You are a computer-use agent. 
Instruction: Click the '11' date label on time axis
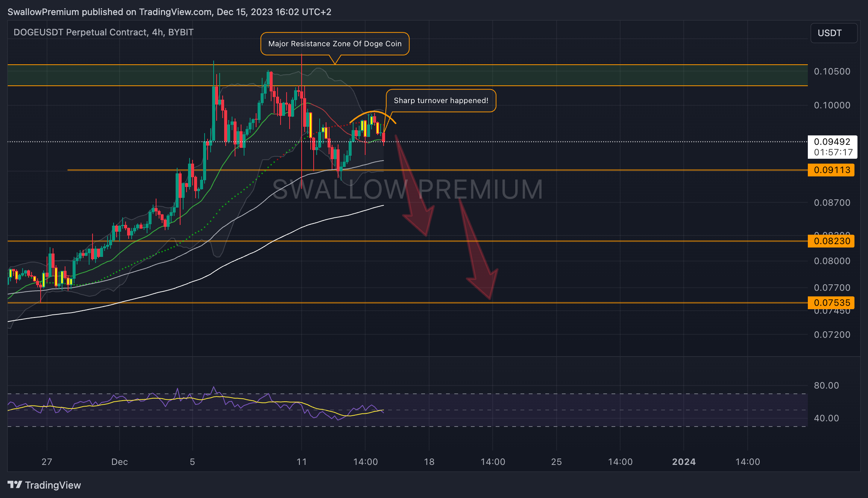click(302, 462)
